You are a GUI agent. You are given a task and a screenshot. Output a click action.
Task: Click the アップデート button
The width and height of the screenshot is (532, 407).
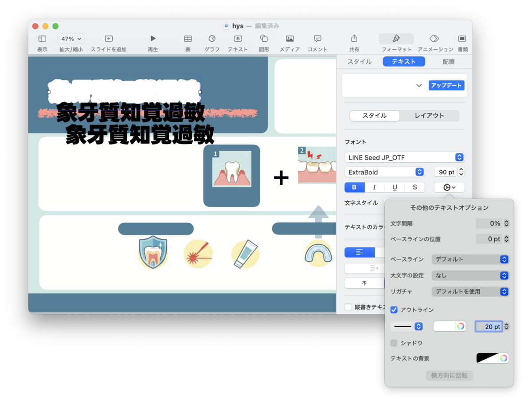click(446, 85)
